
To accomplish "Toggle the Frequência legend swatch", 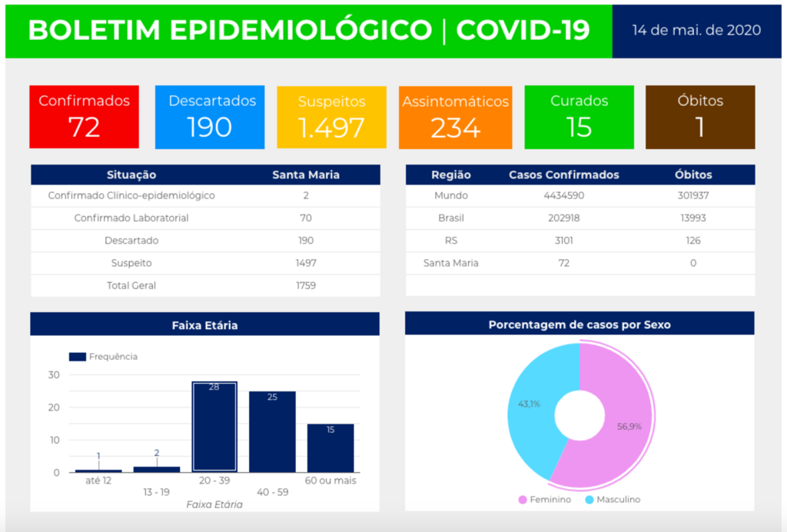I will point(78,357).
